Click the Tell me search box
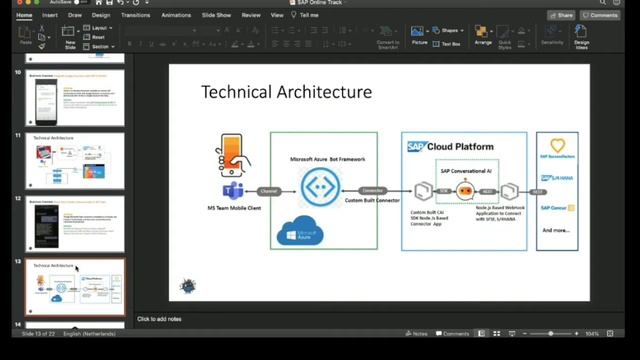Screen dimensions: 640x360 pyautogui.click(x=305, y=15)
